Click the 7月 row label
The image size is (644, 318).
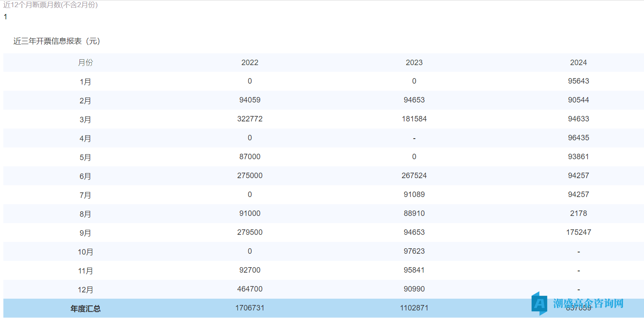(85, 195)
